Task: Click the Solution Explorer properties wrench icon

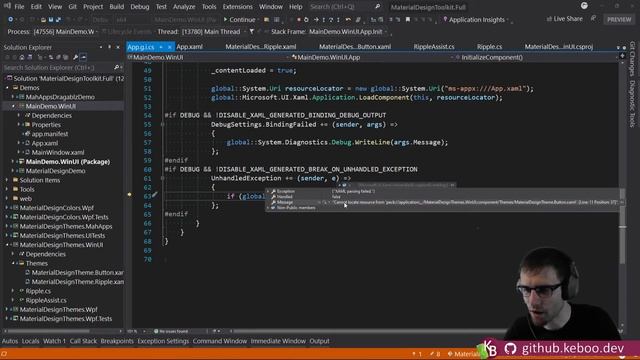Action: pyautogui.click(x=76, y=58)
